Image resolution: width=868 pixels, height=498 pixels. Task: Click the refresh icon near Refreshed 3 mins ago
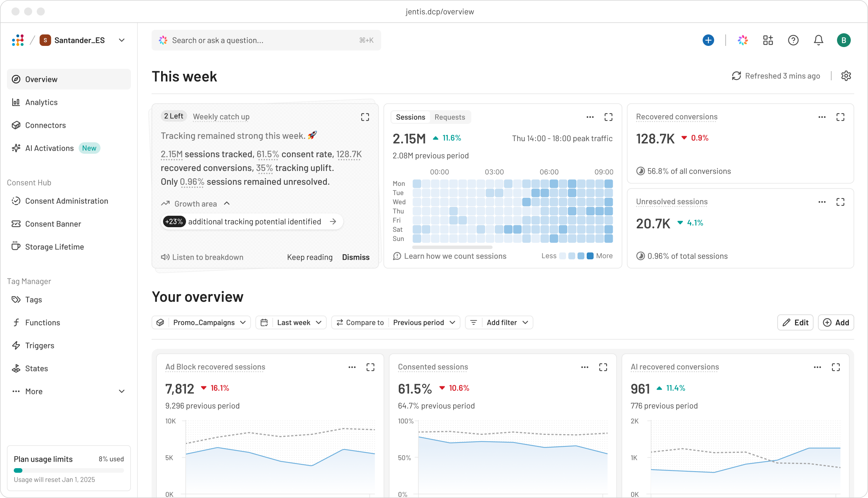coord(736,76)
